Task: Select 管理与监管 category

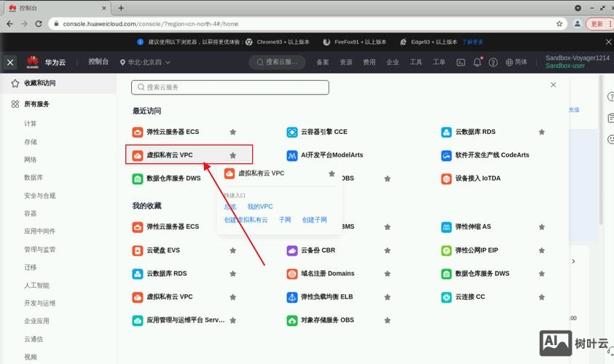Action: pos(40,249)
